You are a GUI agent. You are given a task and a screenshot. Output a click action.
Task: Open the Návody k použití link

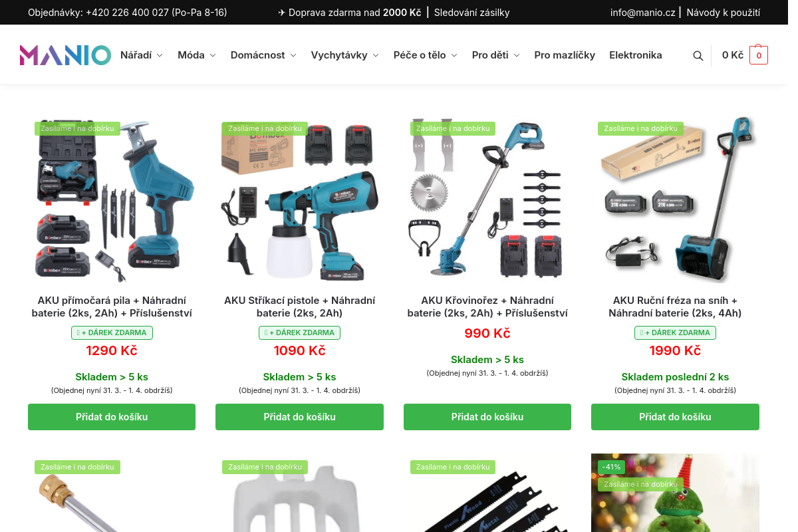click(x=723, y=12)
